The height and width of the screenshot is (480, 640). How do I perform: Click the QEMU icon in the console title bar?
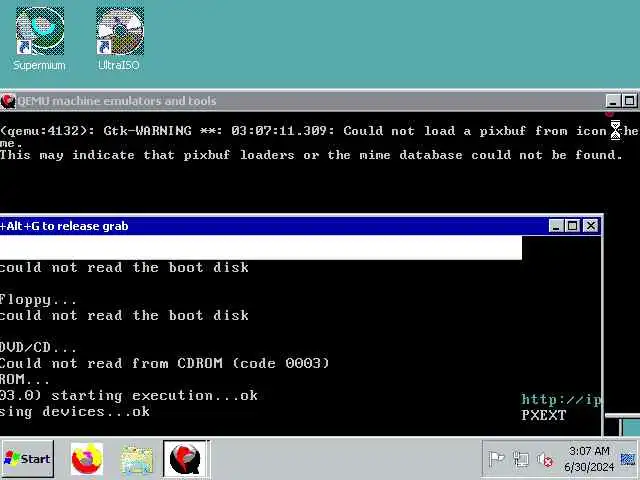pos(7,101)
